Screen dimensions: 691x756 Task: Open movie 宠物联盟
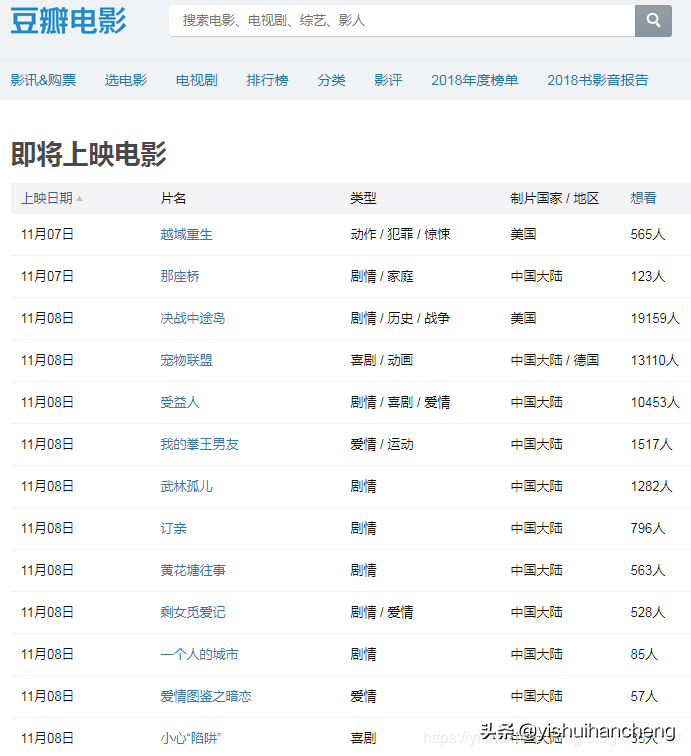coord(186,360)
